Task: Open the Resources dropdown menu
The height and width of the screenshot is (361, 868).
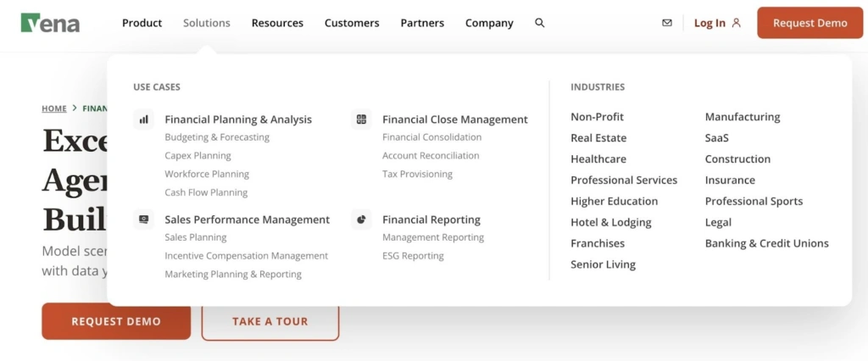Action: pyautogui.click(x=277, y=23)
